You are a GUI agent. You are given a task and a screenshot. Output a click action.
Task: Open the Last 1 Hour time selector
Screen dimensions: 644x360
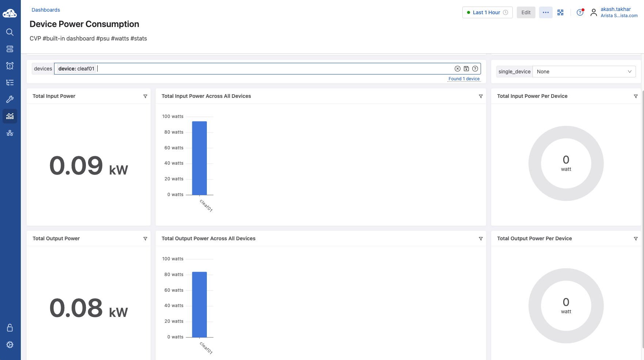click(x=487, y=12)
